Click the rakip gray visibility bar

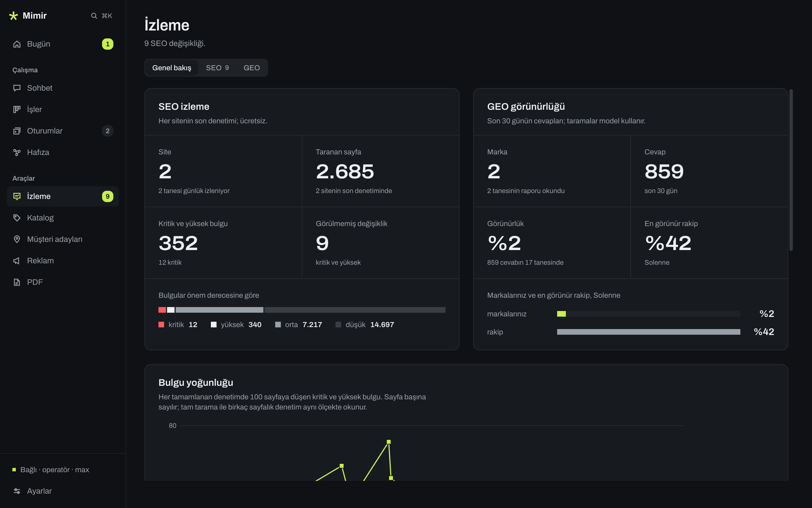pyautogui.click(x=648, y=332)
